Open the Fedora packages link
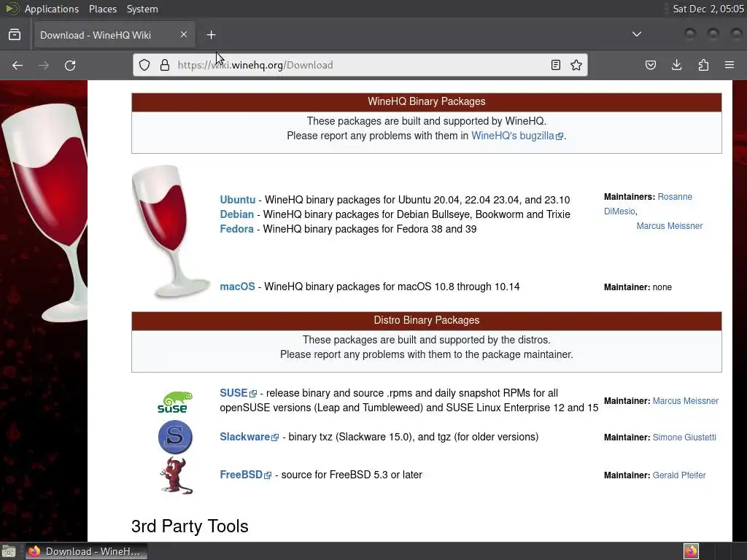 click(x=236, y=229)
